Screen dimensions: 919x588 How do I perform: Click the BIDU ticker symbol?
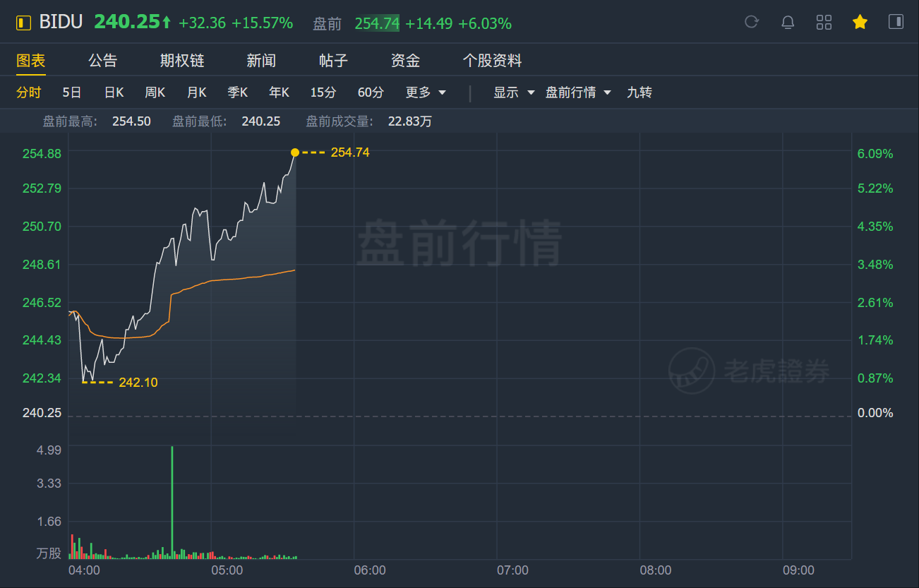(x=61, y=22)
